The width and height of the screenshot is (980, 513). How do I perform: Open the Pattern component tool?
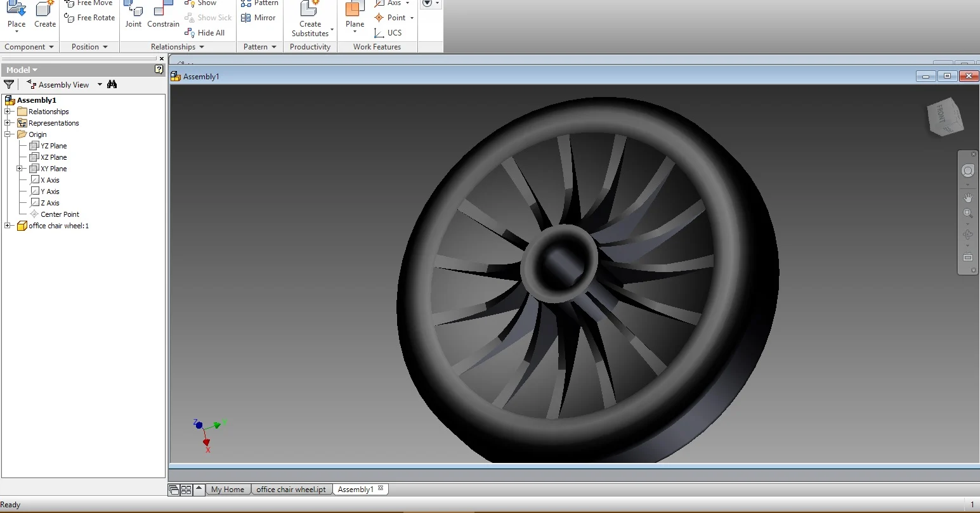(260, 3)
